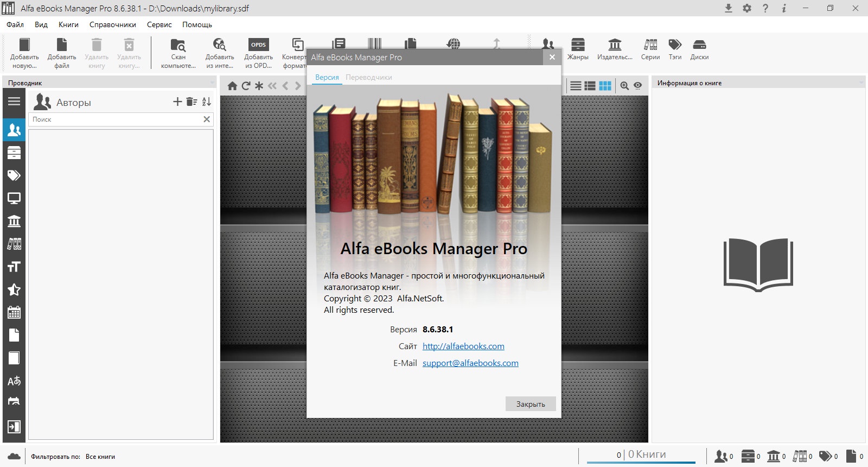This screenshot has width=868, height=467.
Task: Close the About dialog with X
Action: tap(552, 57)
